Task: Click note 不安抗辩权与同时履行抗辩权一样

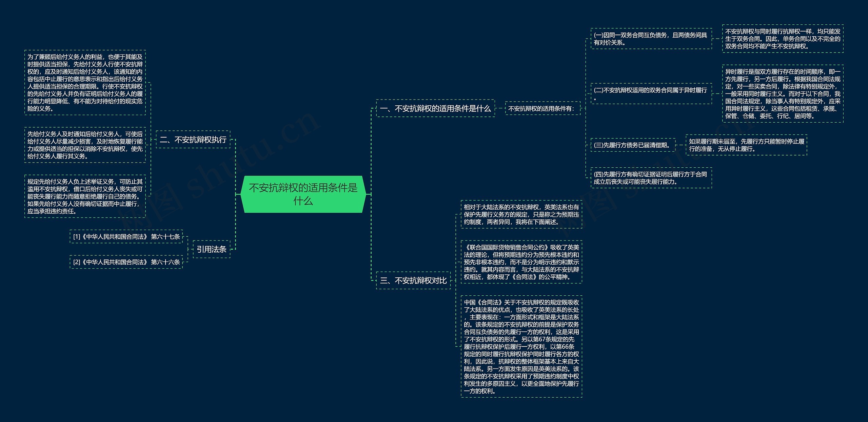Action: (x=783, y=39)
